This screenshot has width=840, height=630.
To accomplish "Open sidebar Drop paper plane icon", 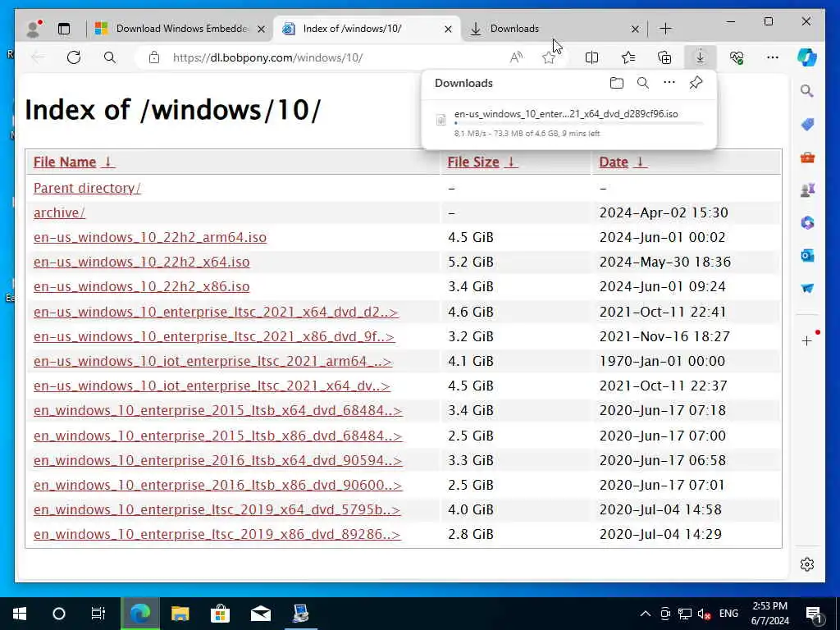I will click(x=807, y=288).
